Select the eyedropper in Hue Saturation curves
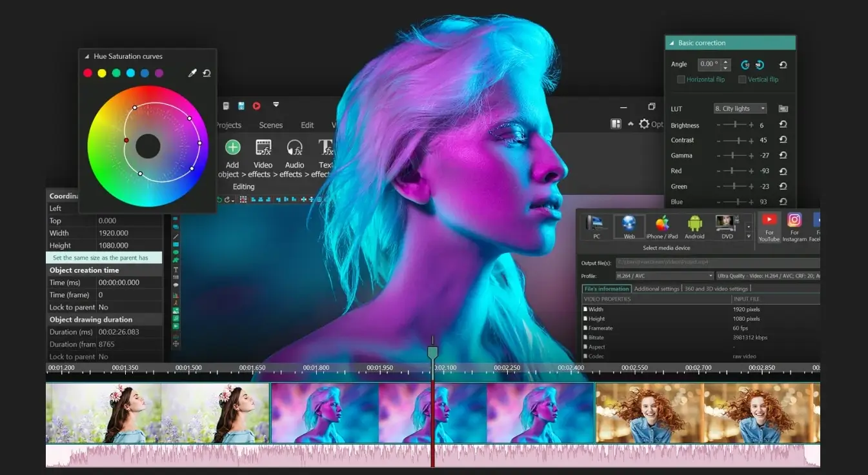This screenshot has height=475, width=868. pyautogui.click(x=192, y=74)
